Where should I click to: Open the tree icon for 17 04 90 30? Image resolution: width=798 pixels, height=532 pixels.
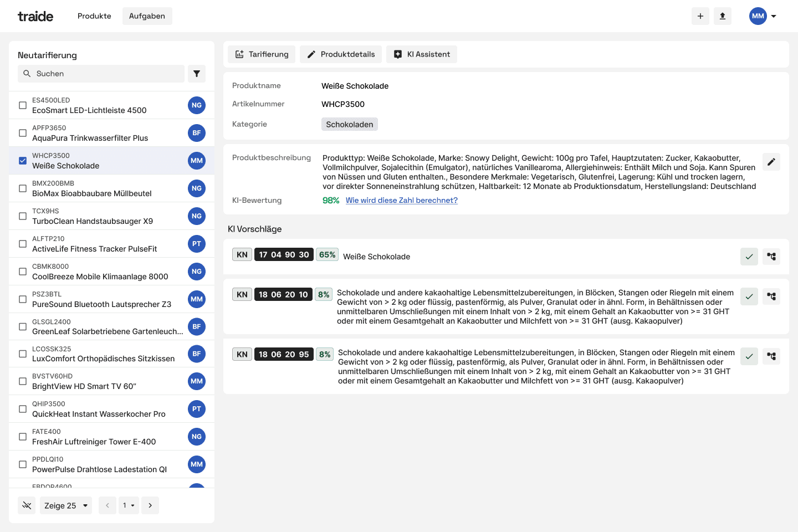[771, 257]
